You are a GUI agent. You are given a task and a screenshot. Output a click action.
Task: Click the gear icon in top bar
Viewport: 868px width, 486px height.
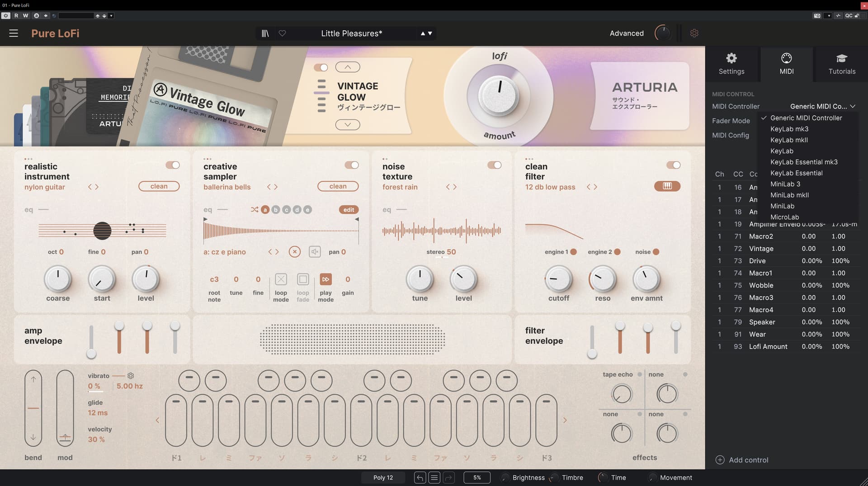point(694,33)
